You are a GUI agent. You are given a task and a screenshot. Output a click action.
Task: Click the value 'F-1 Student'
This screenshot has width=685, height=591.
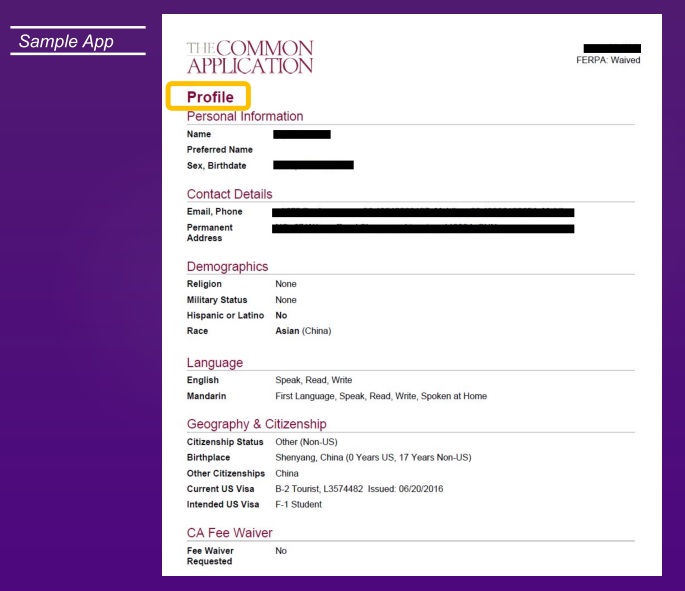(298, 504)
